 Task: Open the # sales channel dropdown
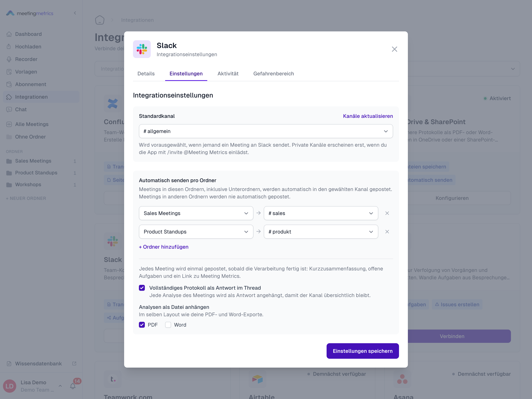[321, 213]
